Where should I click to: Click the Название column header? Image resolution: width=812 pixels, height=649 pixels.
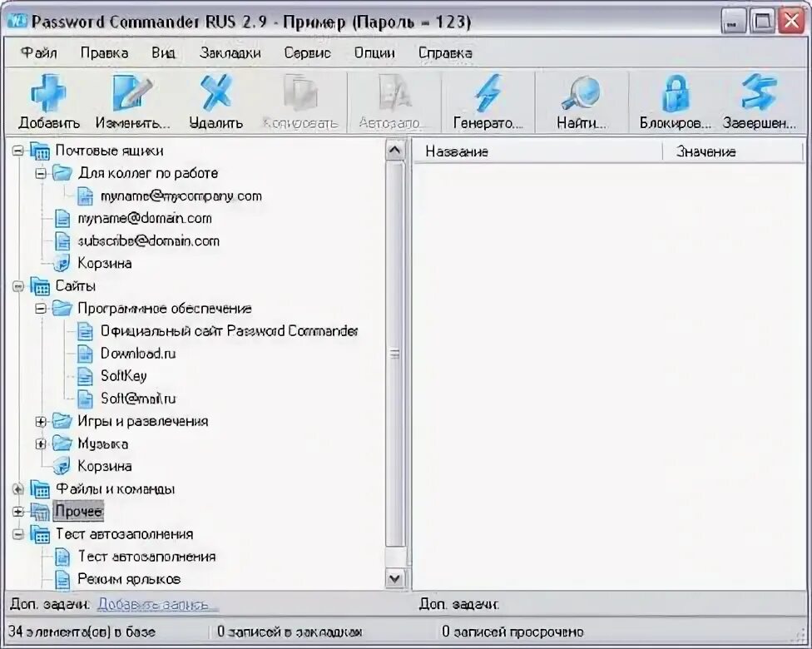tap(538, 151)
